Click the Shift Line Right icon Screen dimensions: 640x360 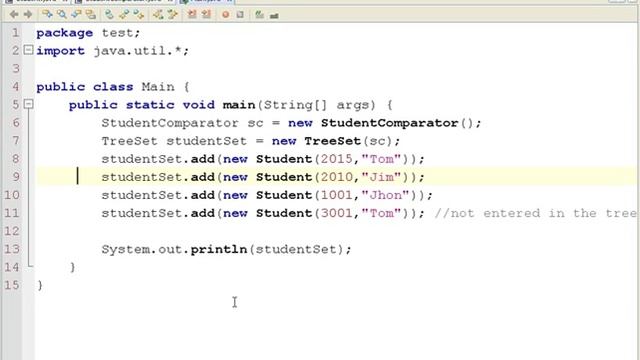(173, 15)
